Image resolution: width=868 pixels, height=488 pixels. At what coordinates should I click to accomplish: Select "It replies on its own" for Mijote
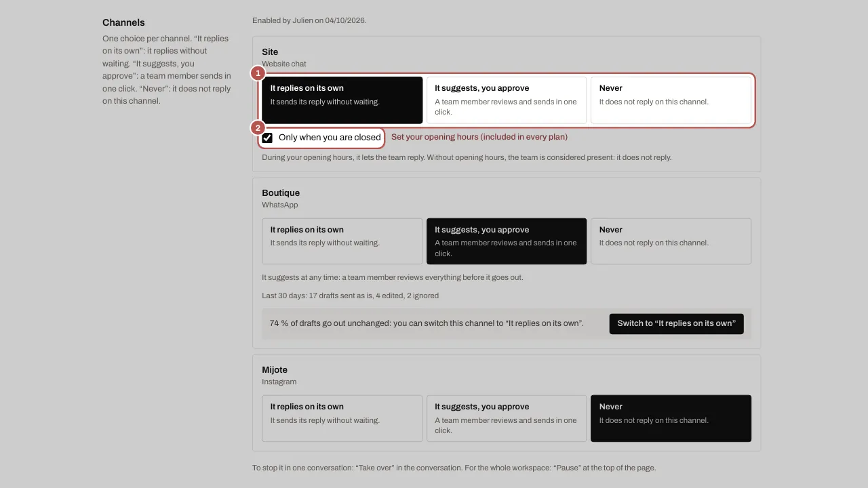pyautogui.click(x=342, y=418)
